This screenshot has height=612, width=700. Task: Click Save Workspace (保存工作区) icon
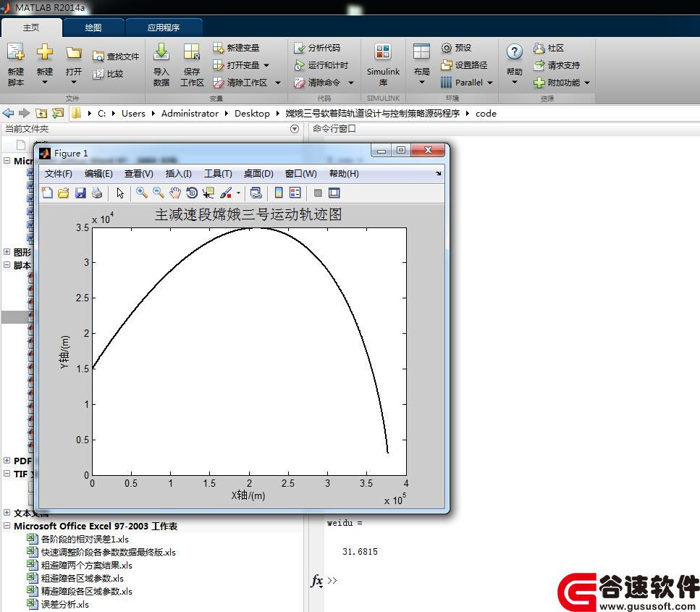click(192, 52)
